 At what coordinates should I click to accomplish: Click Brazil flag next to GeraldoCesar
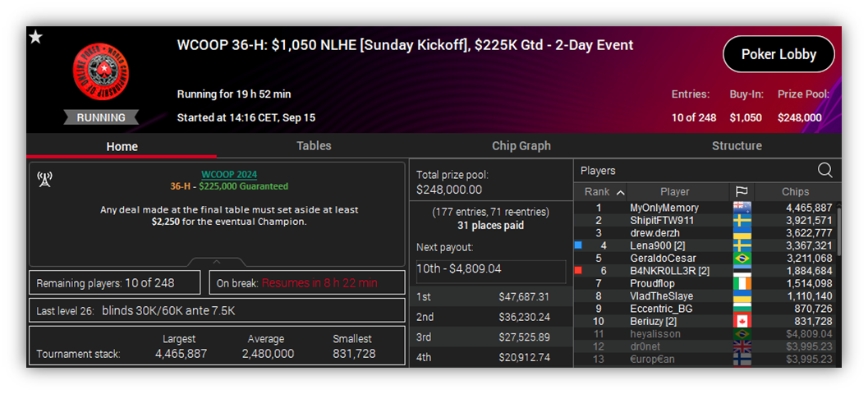[742, 259]
